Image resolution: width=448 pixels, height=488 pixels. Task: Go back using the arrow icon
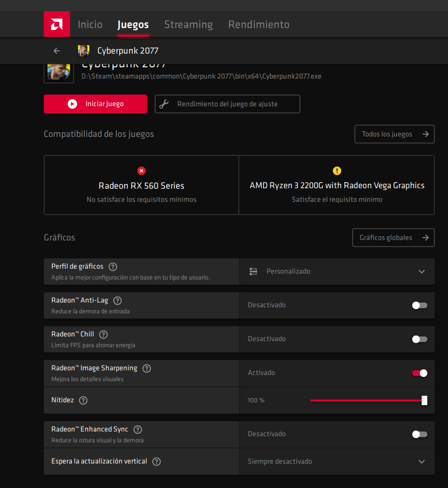(57, 51)
